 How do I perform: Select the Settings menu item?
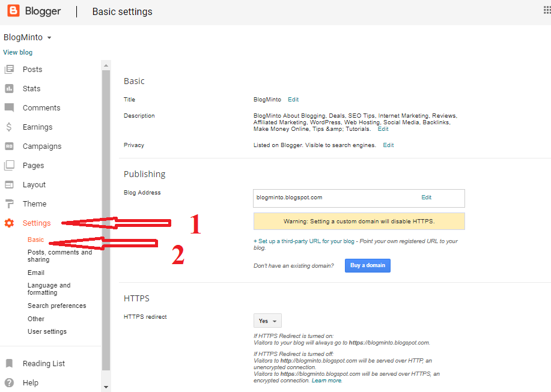tap(37, 223)
